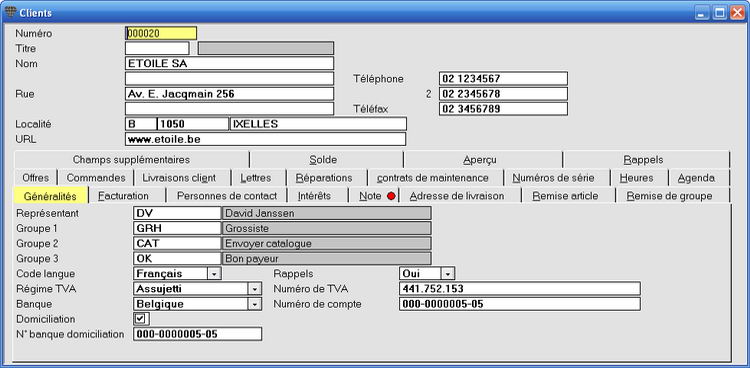Click the Numéro de compte field
Viewport: 750px width, 368px height.
[519, 304]
